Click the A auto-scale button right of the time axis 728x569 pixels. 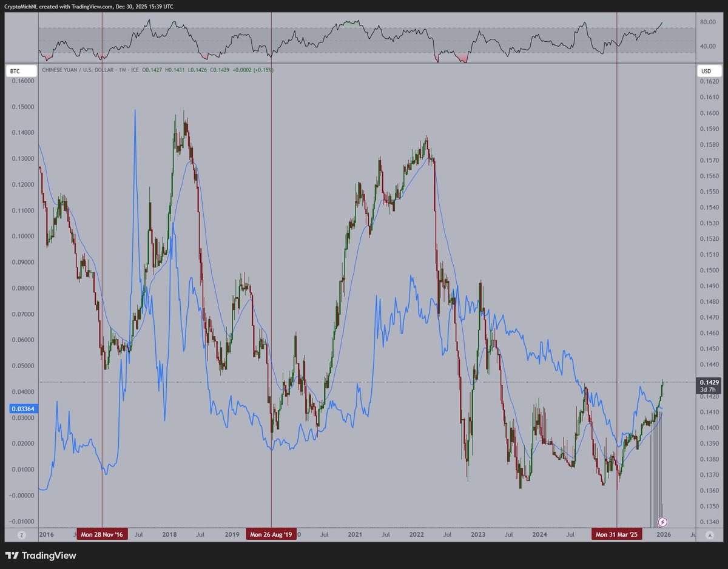[709, 535]
